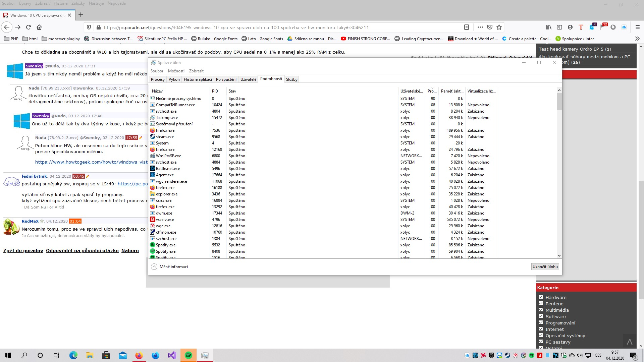
Task: Open the Firefox library icon
Action: point(549,27)
